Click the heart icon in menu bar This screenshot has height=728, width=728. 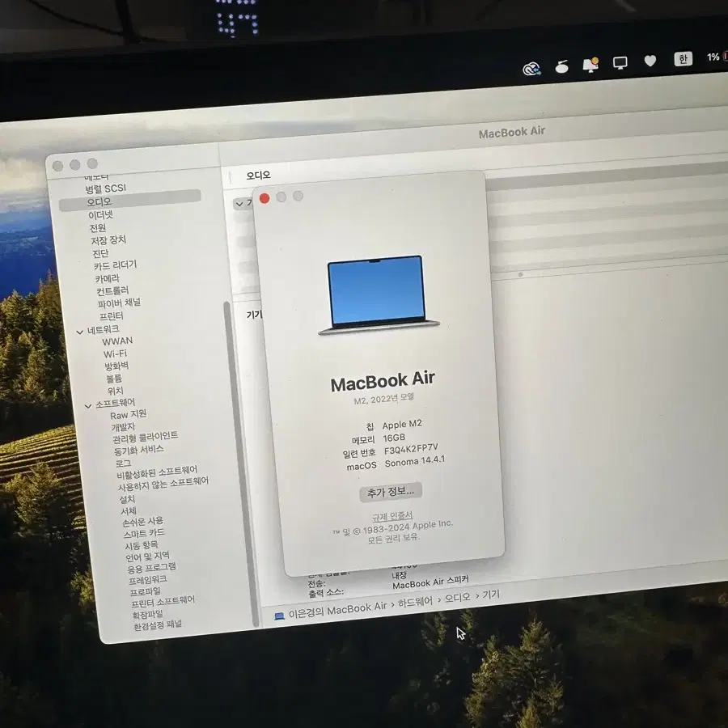pyautogui.click(x=650, y=61)
